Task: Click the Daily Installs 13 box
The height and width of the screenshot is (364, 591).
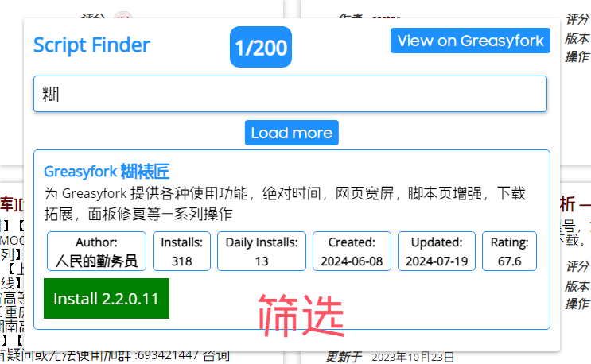Action: coord(262,251)
